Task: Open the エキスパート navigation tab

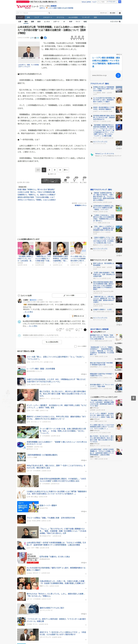Action: [x=48, y=17]
